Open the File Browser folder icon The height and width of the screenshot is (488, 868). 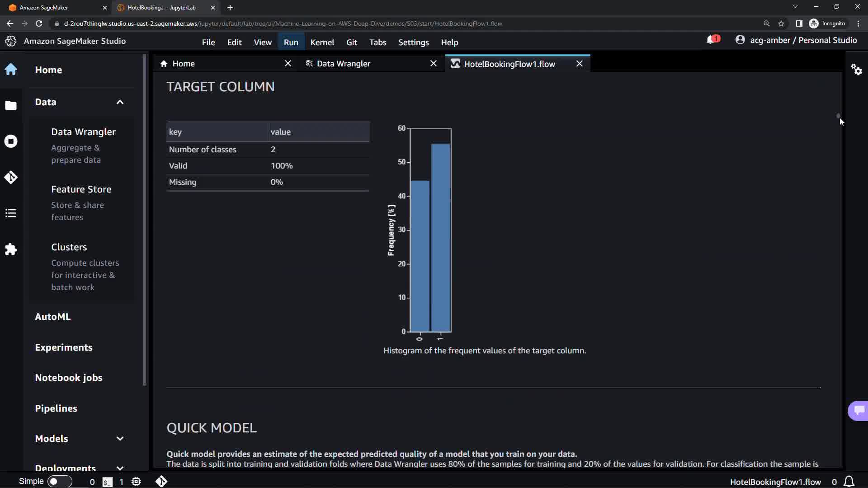(x=11, y=106)
